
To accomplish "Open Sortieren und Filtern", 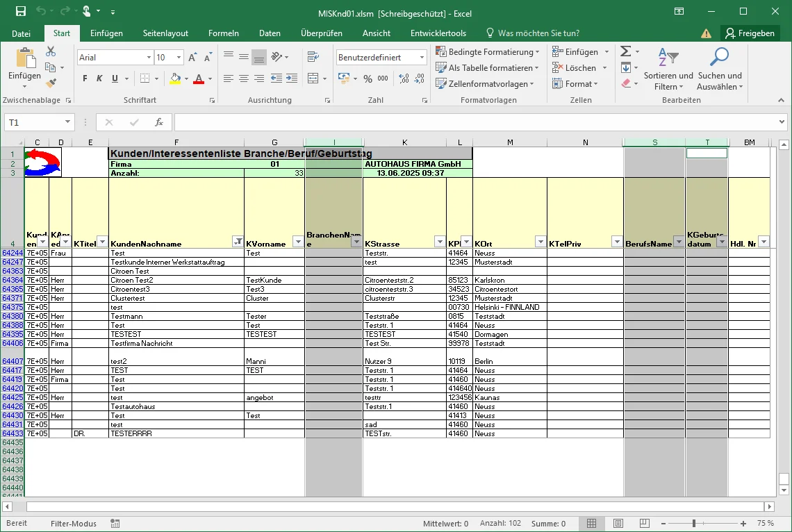I will (x=668, y=69).
